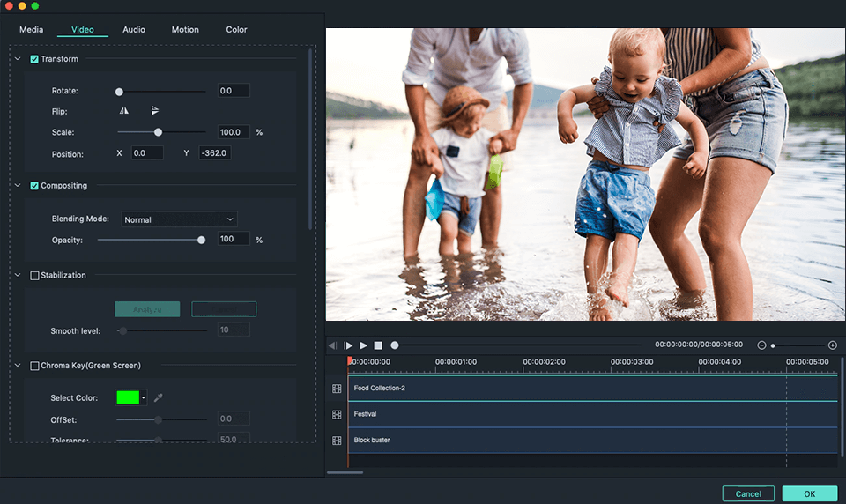The width and height of the screenshot is (846, 504).
Task: Click the preview playback scrubber handle
Action: pos(395,345)
